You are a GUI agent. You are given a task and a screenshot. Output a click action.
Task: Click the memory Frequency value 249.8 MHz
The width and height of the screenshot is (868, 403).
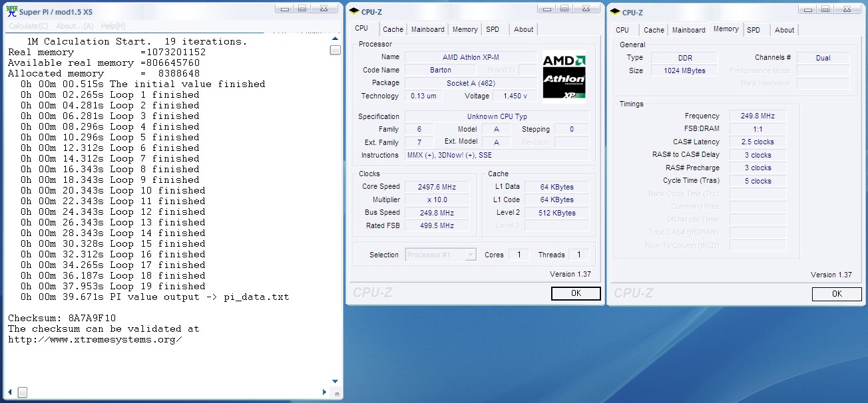pyautogui.click(x=758, y=116)
